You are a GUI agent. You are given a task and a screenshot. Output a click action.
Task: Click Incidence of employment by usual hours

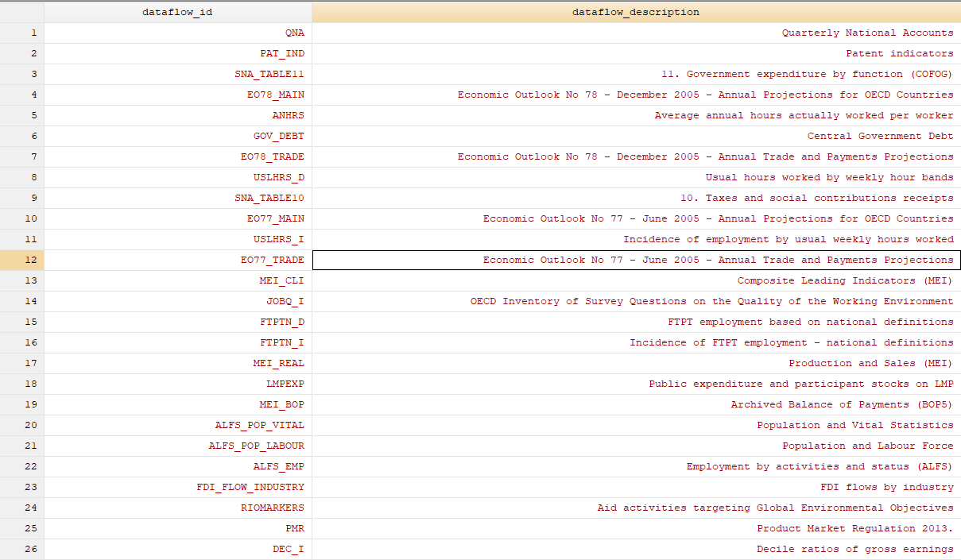636,239
